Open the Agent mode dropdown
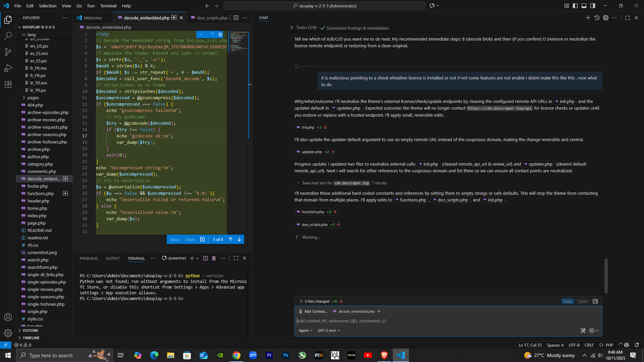644x362 pixels. 305,330
